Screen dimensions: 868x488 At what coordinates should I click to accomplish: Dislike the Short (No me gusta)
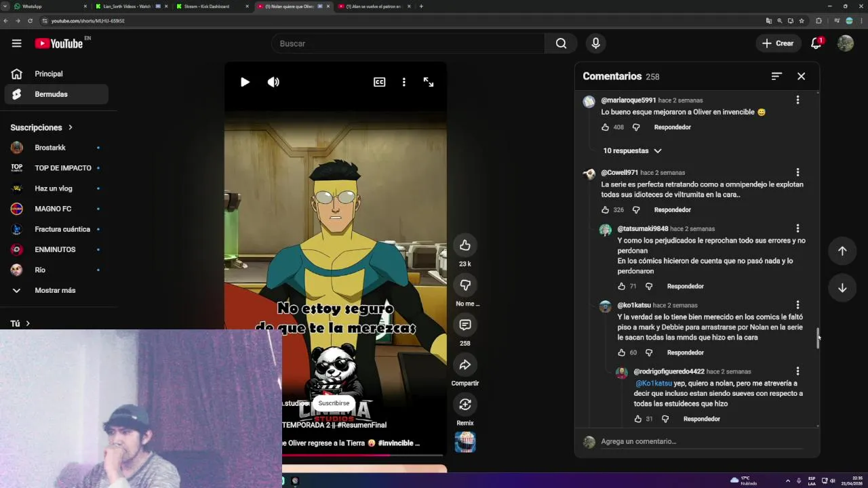(465, 285)
